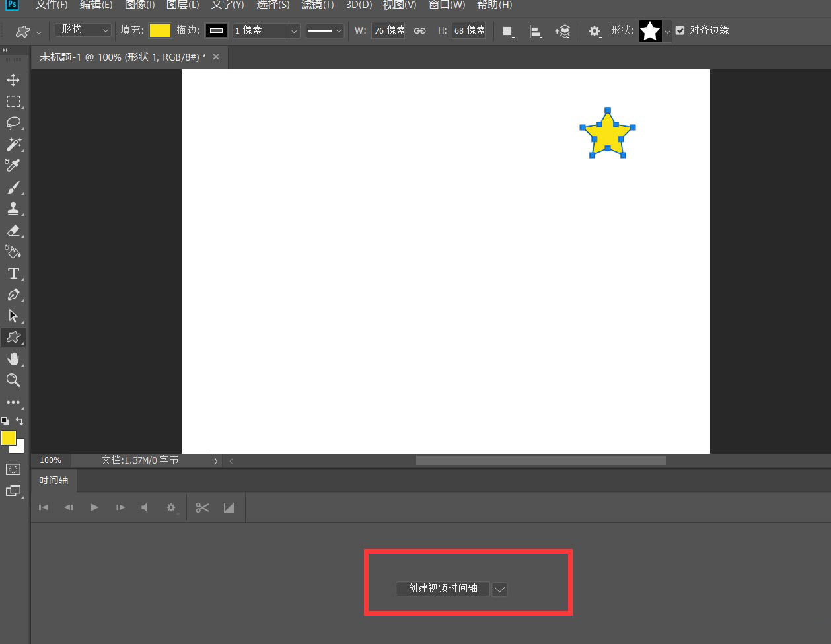Click the shape width W field
The image size is (831, 644).
388,30
